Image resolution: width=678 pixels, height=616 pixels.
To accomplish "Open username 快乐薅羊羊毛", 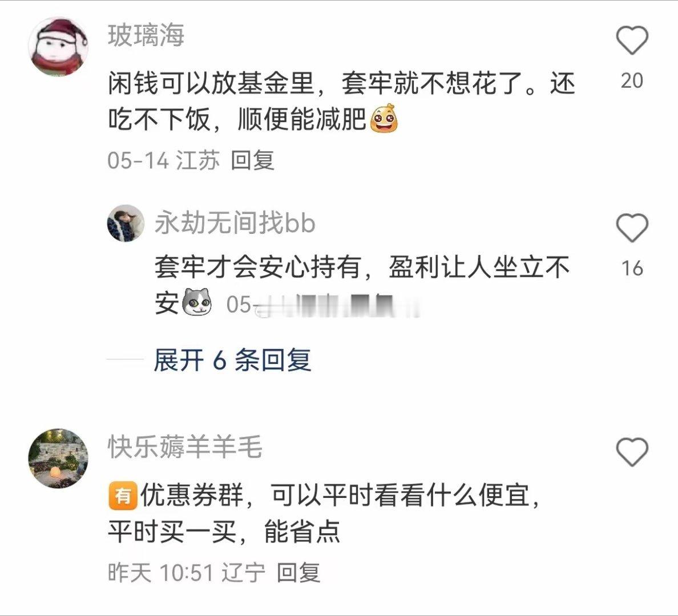I will (x=185, y=447).
